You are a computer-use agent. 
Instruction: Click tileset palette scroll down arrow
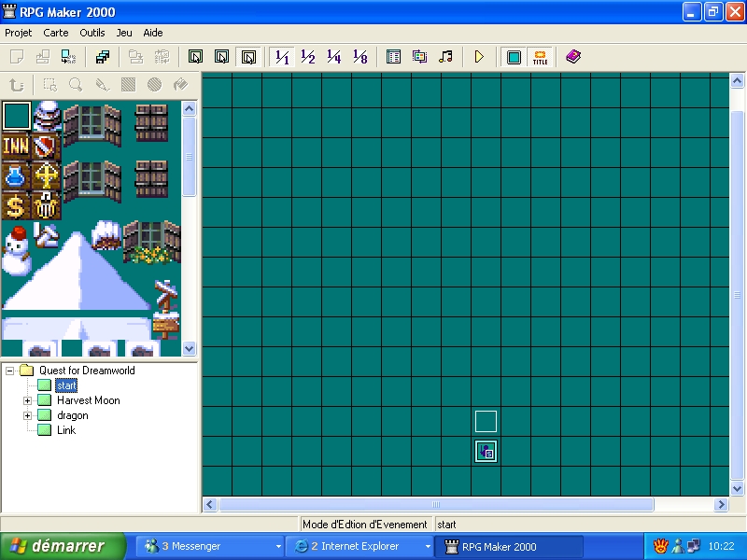pos(190,348)
